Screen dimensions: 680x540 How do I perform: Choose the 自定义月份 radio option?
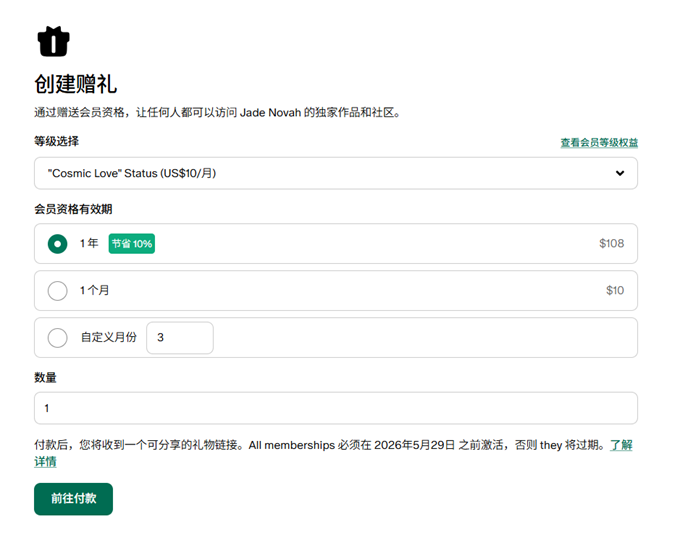tap(58, 338)
